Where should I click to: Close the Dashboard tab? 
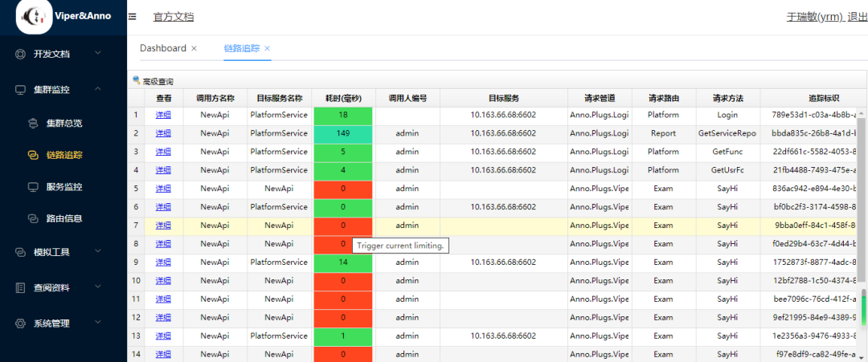point(194,49)
